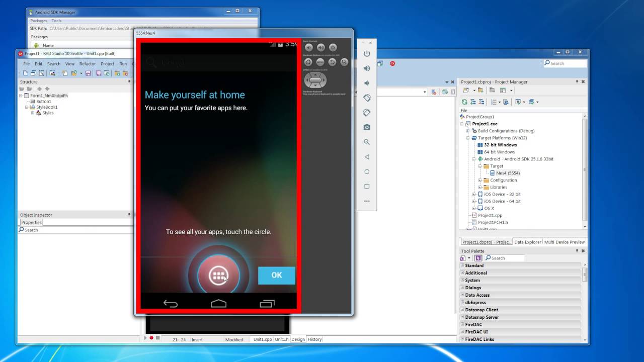Click Add File to Project toolbar icon
Screen dimensions: 644x362
pyautogui.click(x=117, y=73)
